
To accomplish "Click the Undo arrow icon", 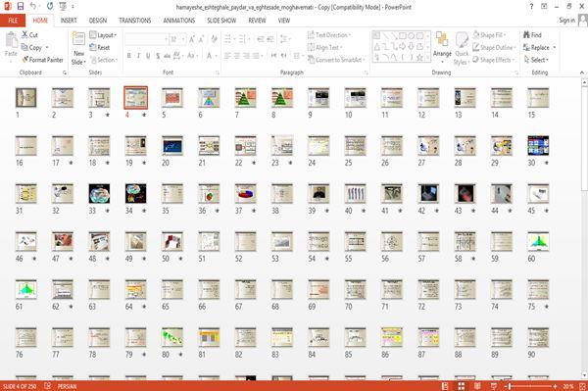I will point(33,7).
